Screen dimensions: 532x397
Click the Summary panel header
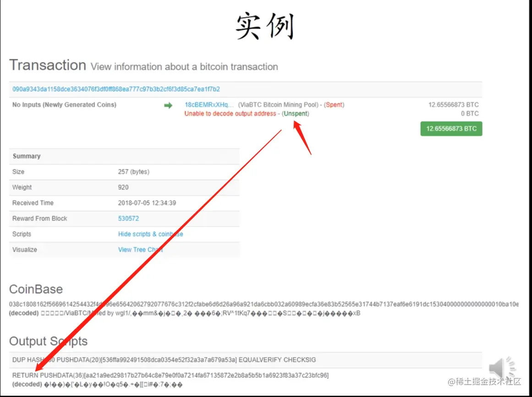click(26, 156)
